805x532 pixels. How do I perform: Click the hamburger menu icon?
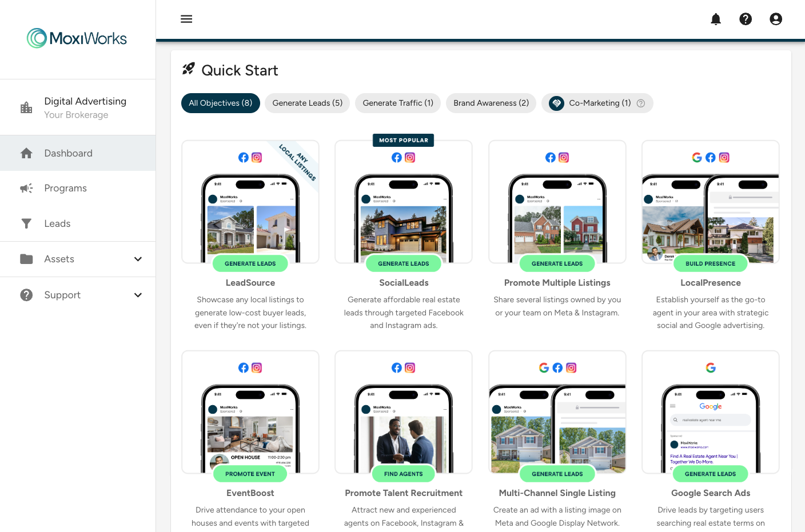pos(186,19)
